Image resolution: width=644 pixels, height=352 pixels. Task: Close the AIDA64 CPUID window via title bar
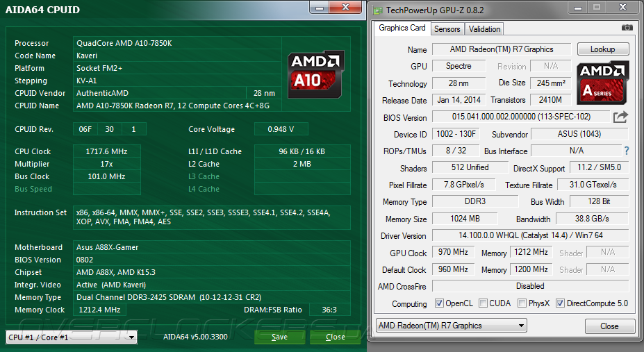pos(345,7)
